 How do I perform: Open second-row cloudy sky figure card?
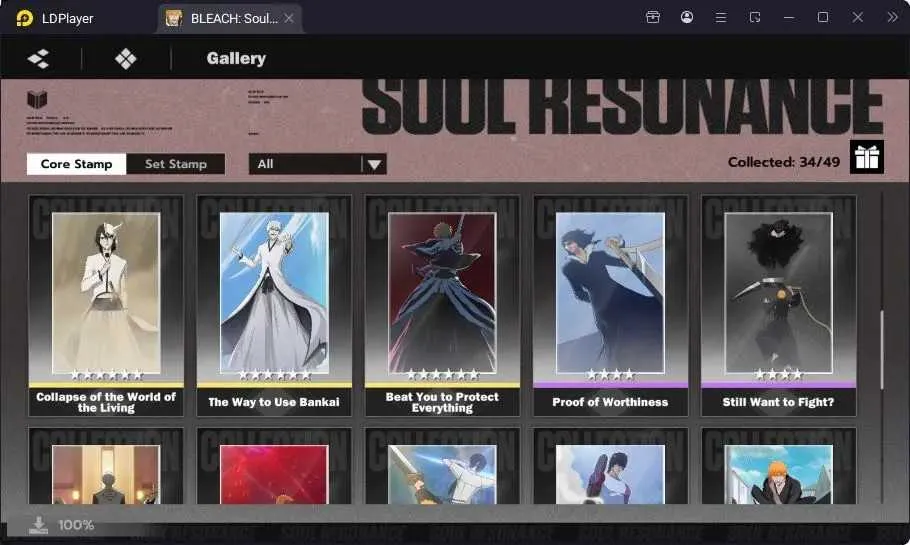pyautogui.click(x=611, y=466)
